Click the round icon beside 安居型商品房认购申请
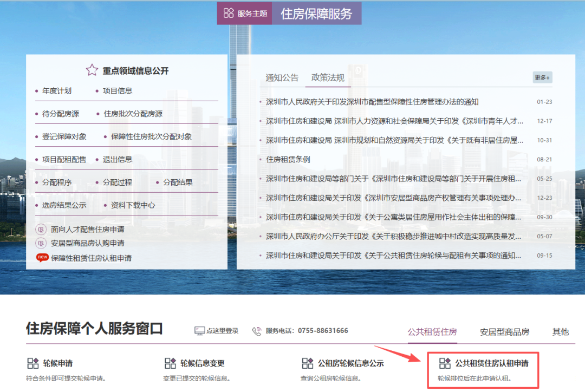 tap(41, 243)
